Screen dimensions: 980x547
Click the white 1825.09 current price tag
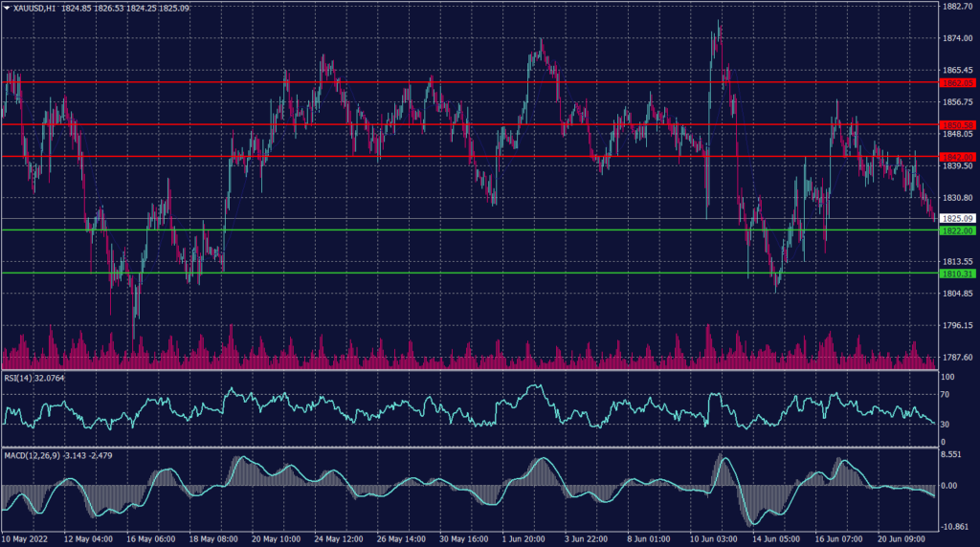coord(957,219)
